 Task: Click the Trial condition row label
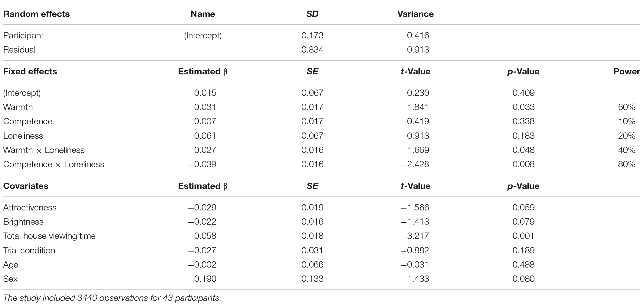click(29, 250)
